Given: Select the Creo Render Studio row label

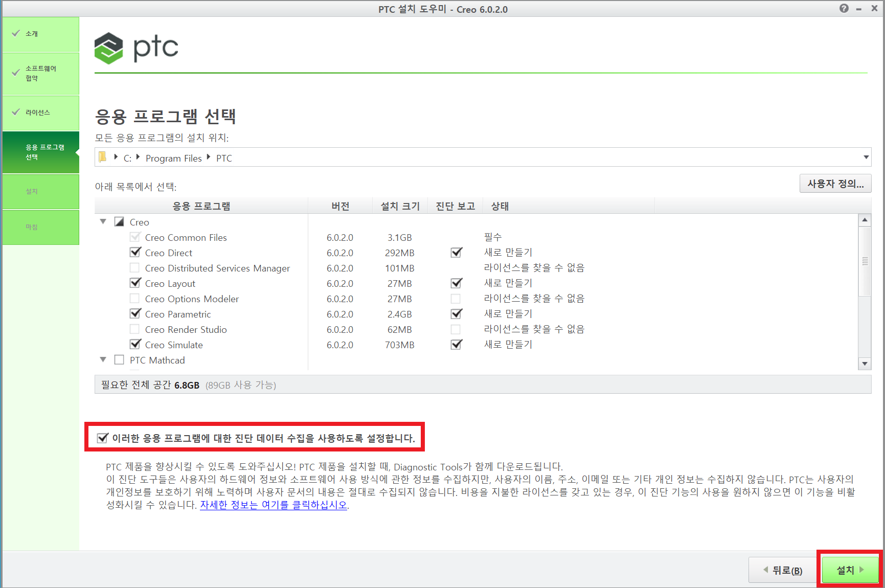Looking at the screenshot, I should [186, 329].
